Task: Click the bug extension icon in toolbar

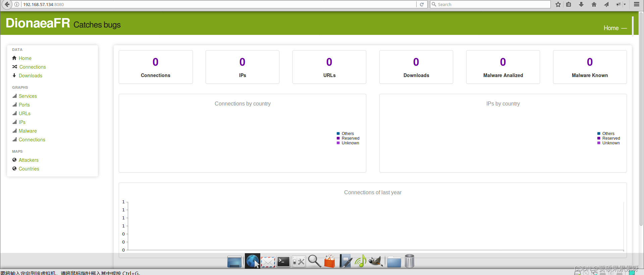Action: point(619,4)
